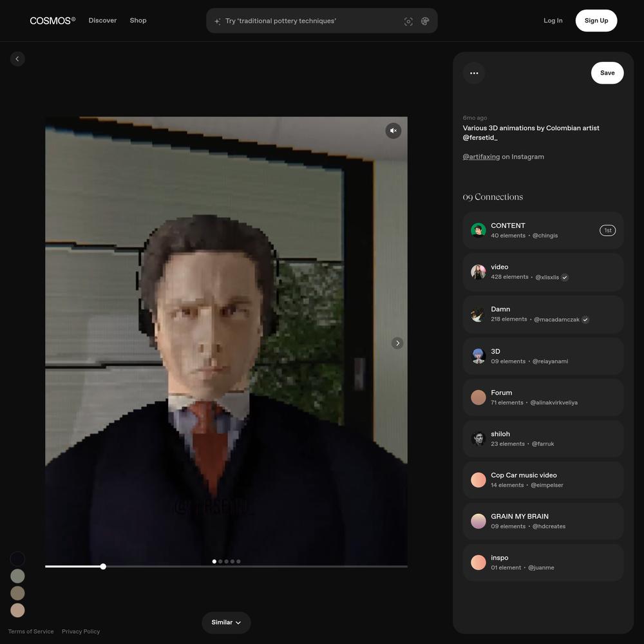Click the visual search camera icon

pyautogui.click(x=408, y=21)
